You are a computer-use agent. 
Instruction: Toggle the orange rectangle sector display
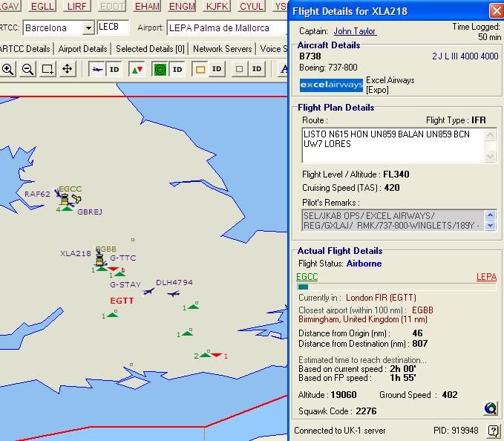click(x=199, y=69)
